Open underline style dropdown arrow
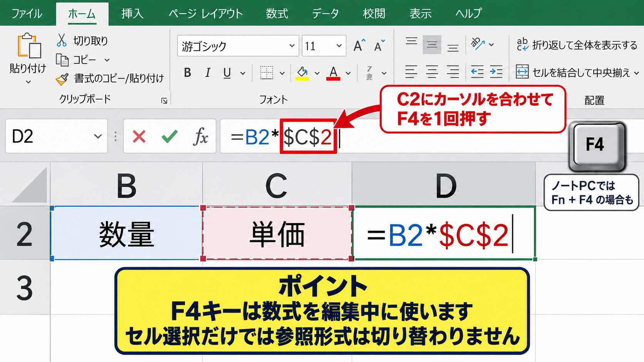 point(243,73)
